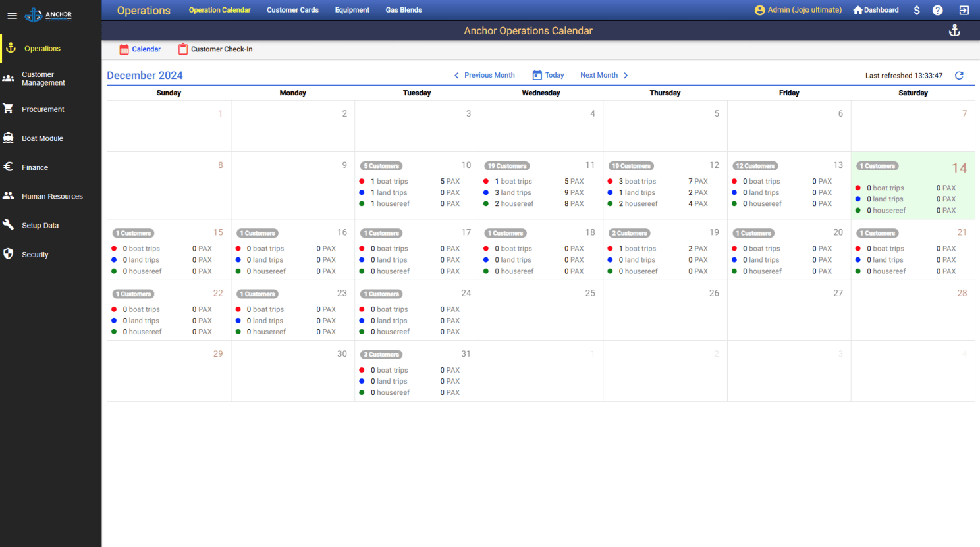
Task: Click the Previous Month chevron
Action: [x=456, y=75]
